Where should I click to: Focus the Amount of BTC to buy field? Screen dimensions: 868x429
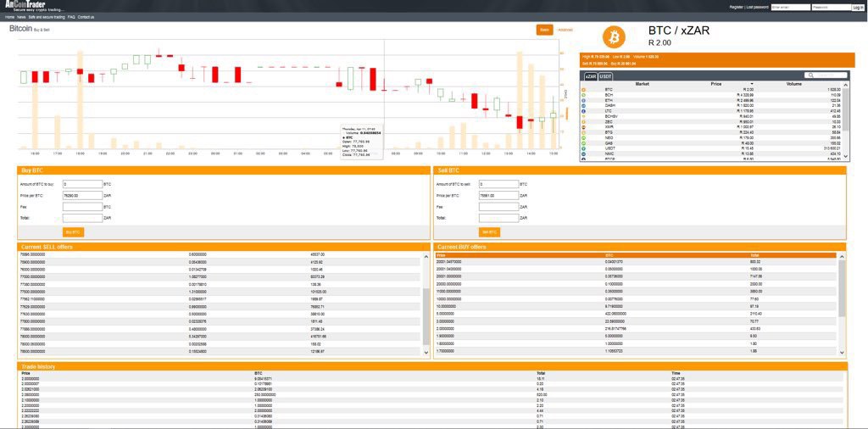click(x=82, y=184)
